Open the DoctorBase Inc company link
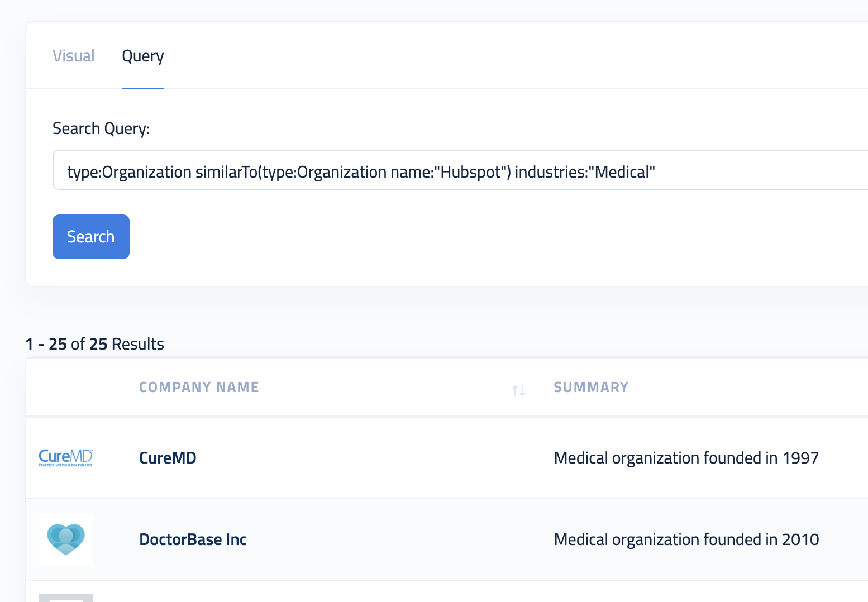Image resolution: width=868 pixels, height=602 pixels. point(193,539)
